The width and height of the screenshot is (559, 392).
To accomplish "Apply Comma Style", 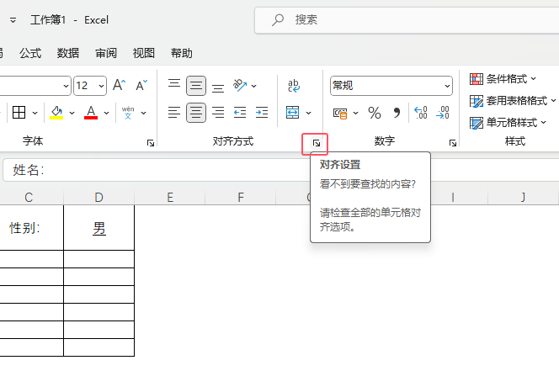I will point(397,113).
